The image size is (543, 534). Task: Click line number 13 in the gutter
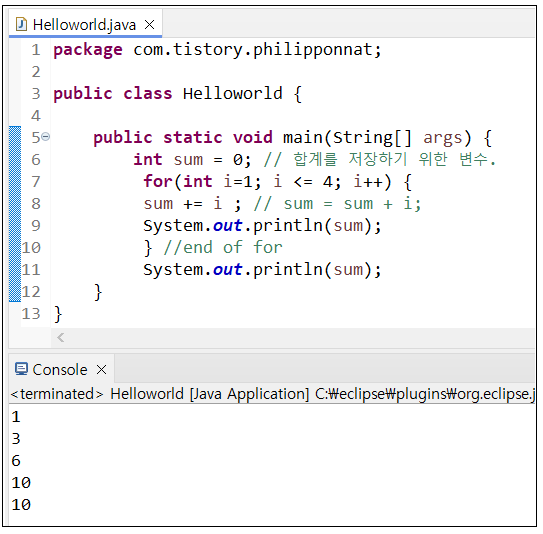pyautogui.click(x=31, y=314)
